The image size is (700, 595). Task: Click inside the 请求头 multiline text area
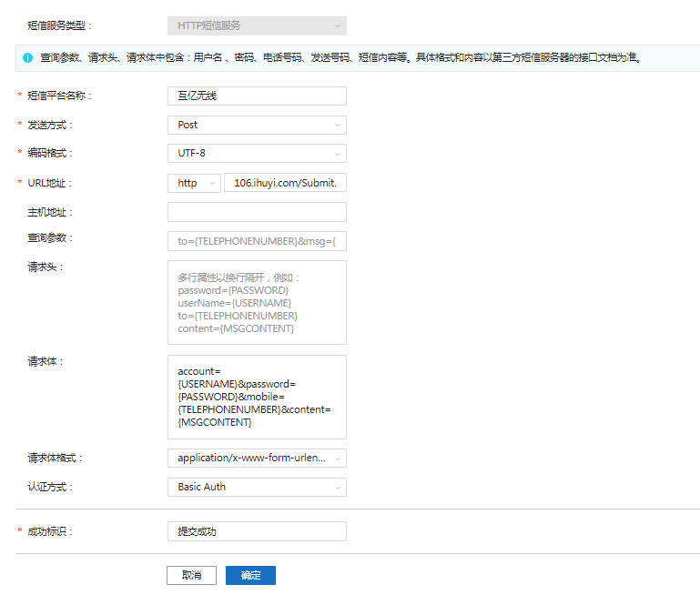coord(257,302)
